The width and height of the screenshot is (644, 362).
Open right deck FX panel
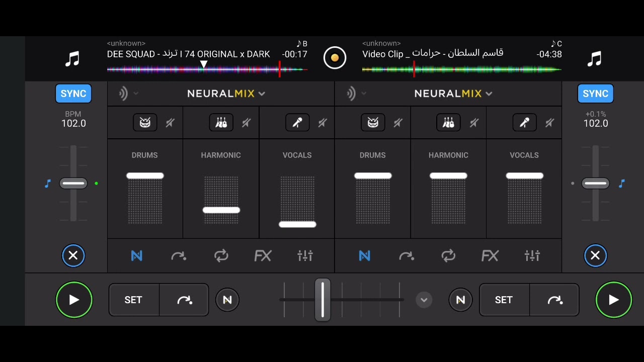(490, 256)
